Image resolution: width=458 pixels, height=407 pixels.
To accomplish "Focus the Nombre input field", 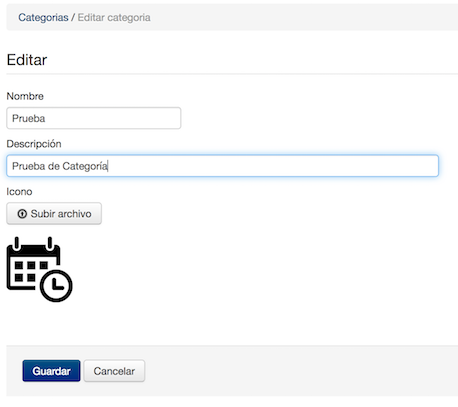I will pos(94,118).
